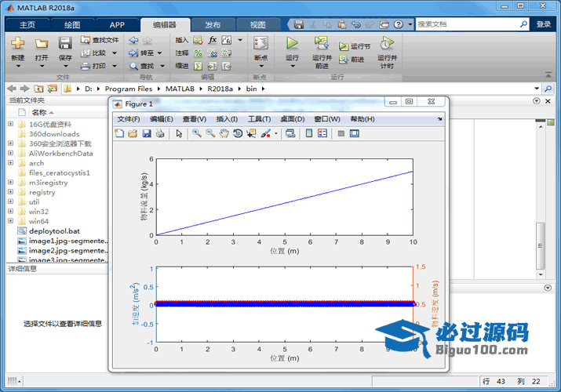Save the script with 保存 icon

click(65, 43)
